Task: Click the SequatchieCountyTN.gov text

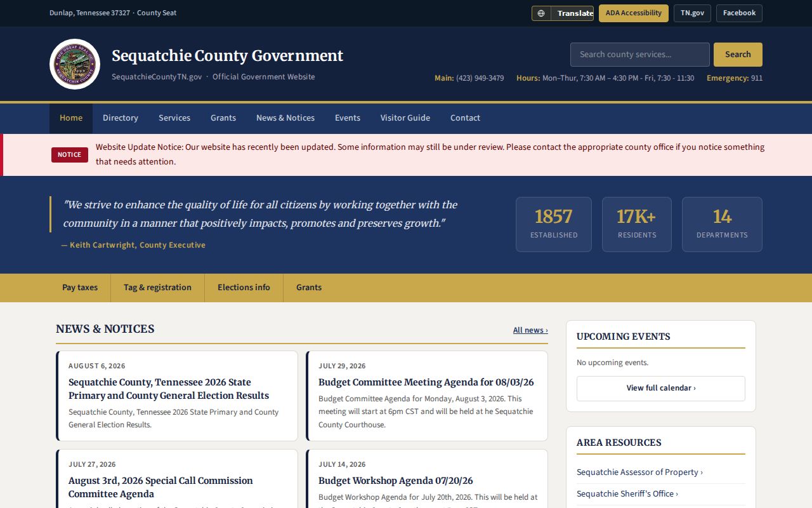Action: 157,77
